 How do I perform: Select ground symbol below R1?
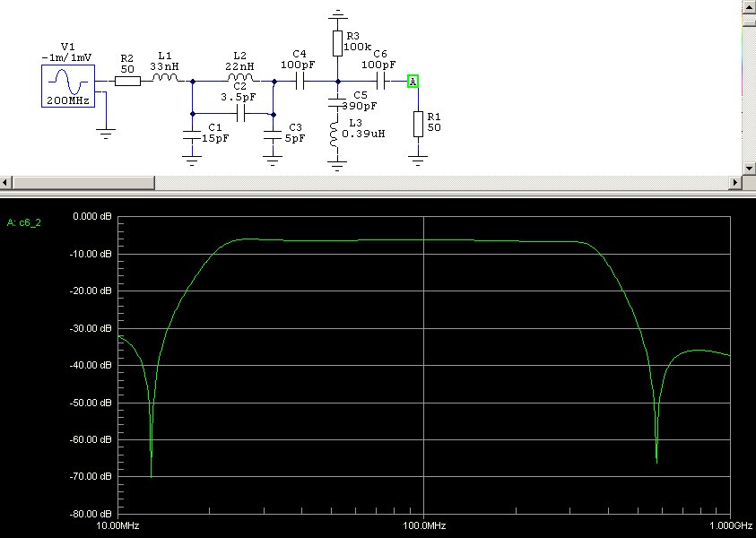[418, 161]
